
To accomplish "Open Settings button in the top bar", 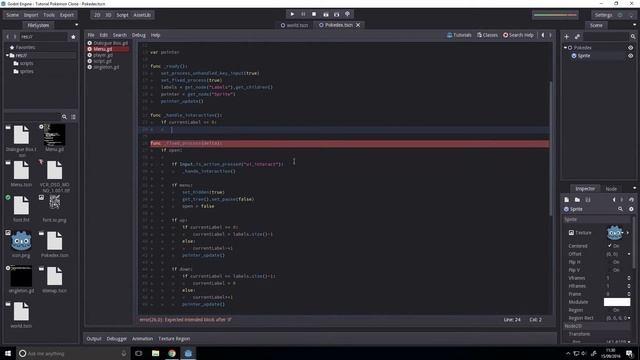I will pyautogui.click(x=604, y=15).
